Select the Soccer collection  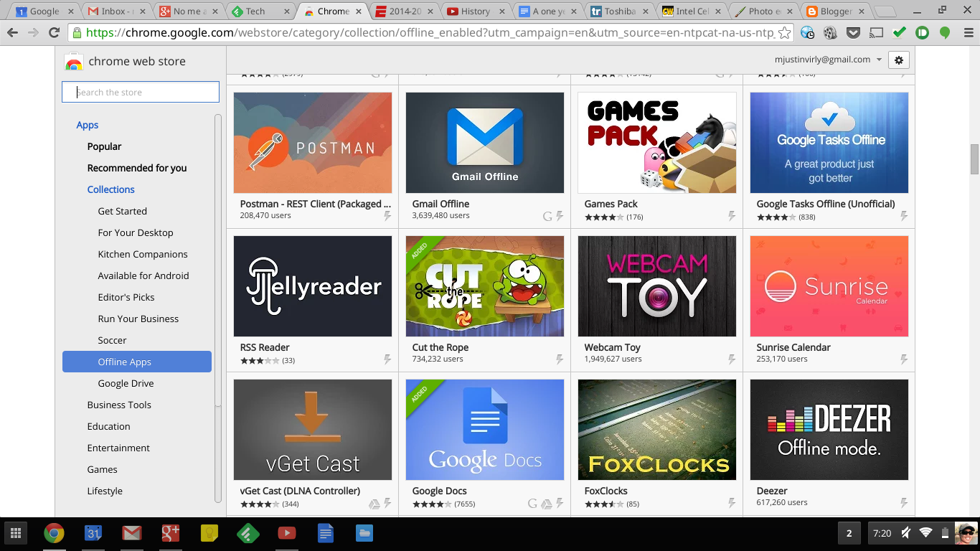(112, 340)
